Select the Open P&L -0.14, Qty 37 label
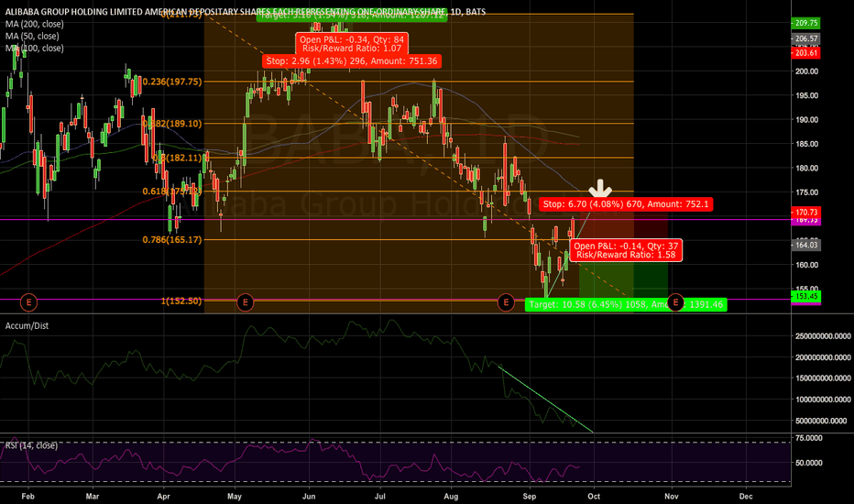Image resolution: width=854 pixels, height=504 pixels. [x=626, y=251]
